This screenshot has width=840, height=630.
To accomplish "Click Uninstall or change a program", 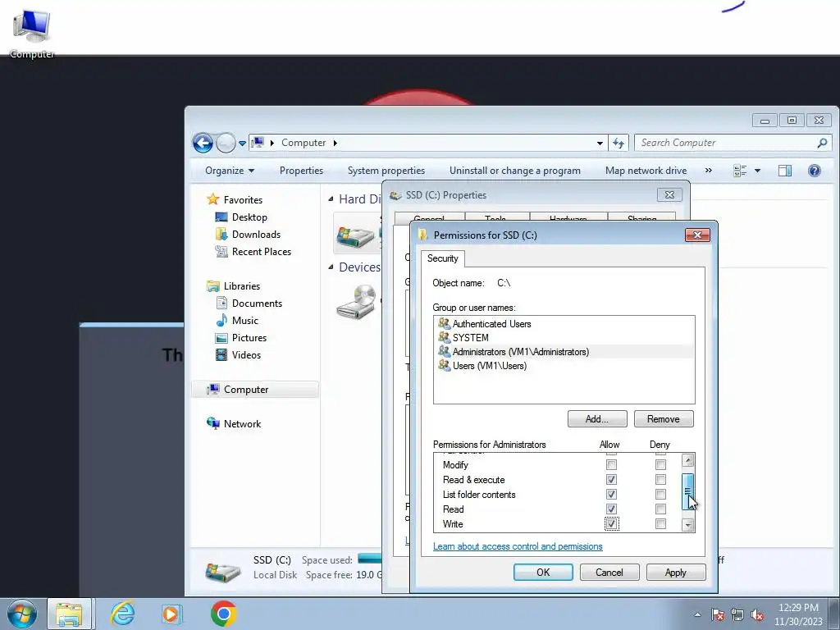I will pyautogui.click(x=515, y=171).
